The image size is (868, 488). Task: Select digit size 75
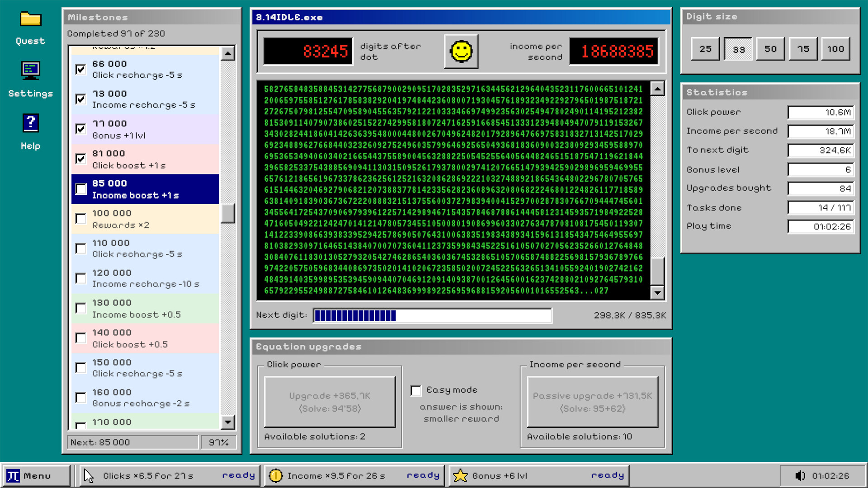803,49
